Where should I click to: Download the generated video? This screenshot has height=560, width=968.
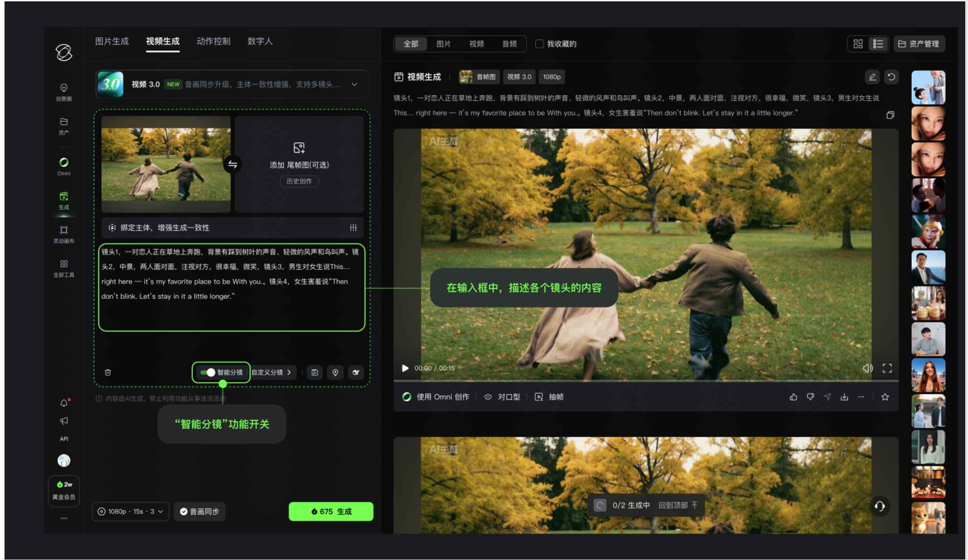[844, 397]
